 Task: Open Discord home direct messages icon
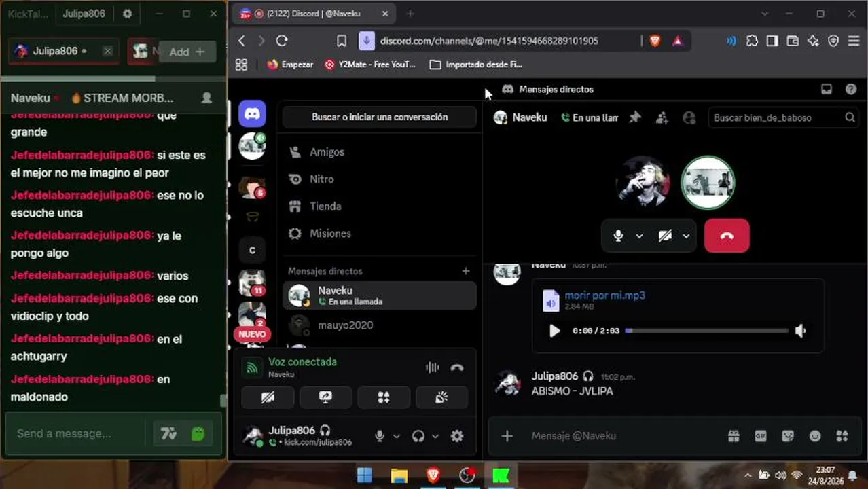tap(252, 113)
